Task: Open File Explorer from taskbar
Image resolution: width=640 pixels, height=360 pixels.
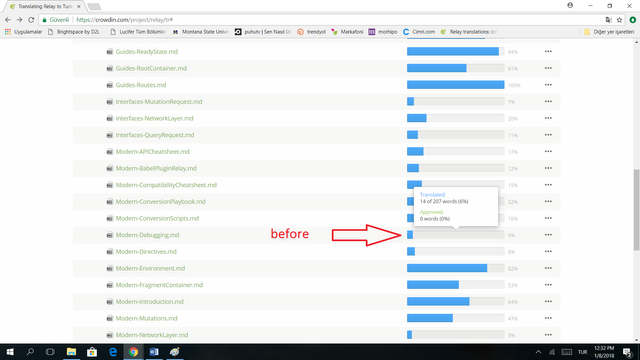Action: [71, 352]
